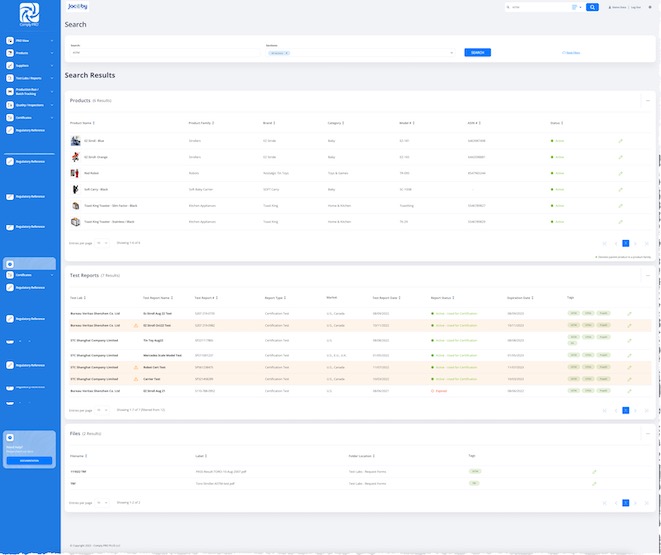Image resolution: width=661 pixels, height=555 pixels.
Task: Click the blue magnifier search button in header
Action: click(x=593, y=7)
